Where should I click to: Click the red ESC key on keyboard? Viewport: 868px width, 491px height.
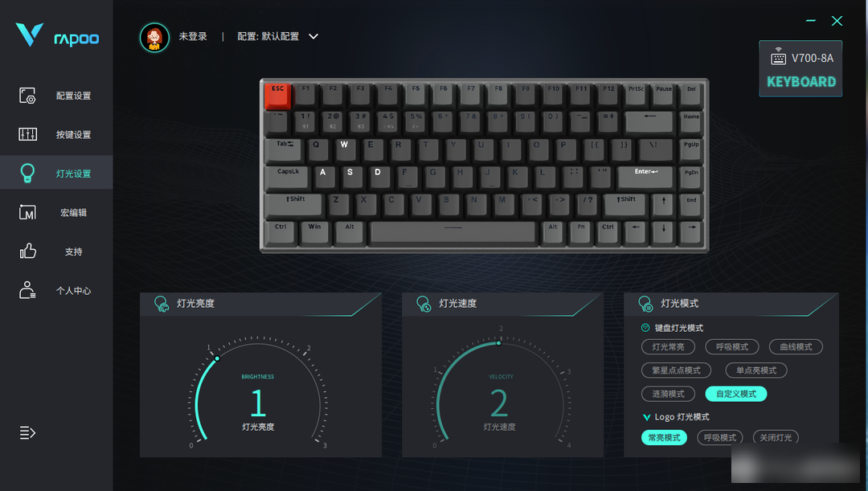tap(277, 96)
